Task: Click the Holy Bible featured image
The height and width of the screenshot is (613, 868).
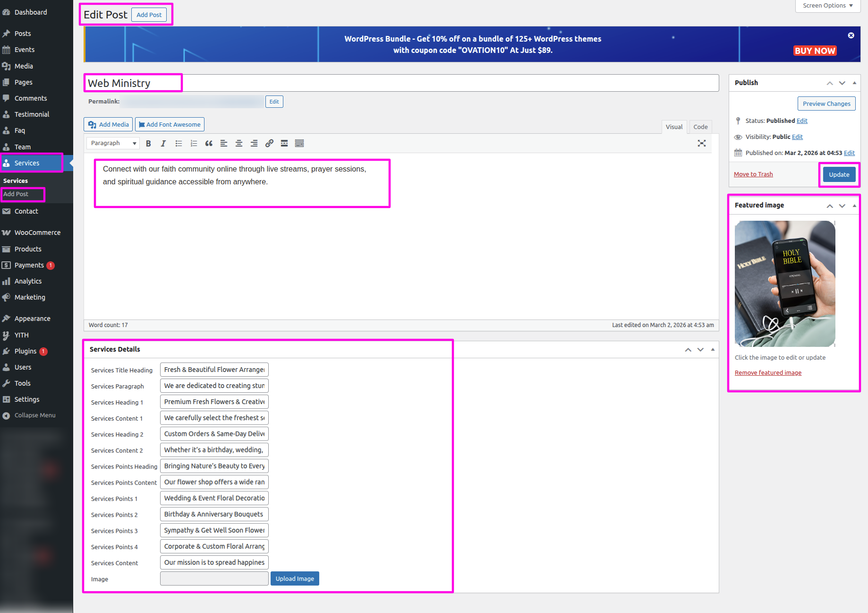Action: click(x=785, y=284)
